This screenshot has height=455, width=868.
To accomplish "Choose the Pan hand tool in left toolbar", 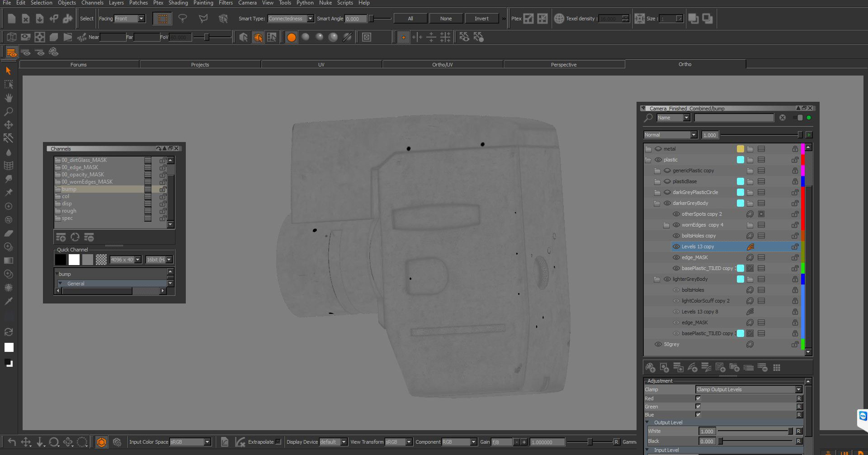I will (x=8, y=98).
